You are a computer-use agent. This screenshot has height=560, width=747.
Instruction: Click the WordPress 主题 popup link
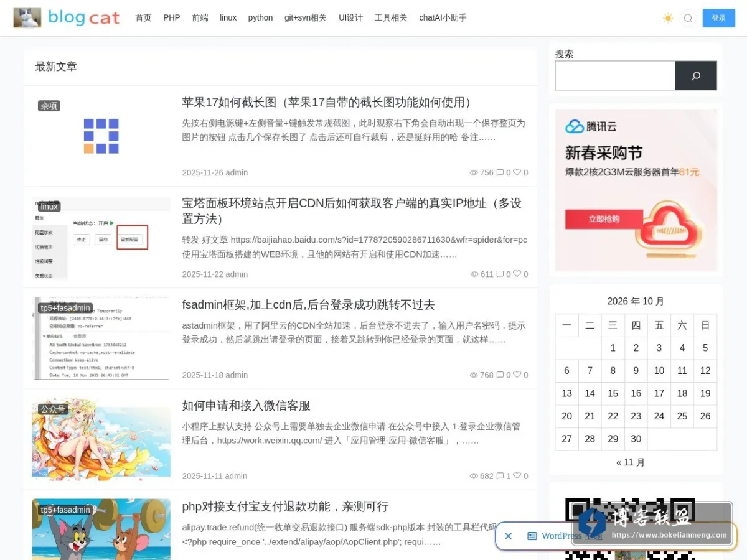click(x=565, y=536)
